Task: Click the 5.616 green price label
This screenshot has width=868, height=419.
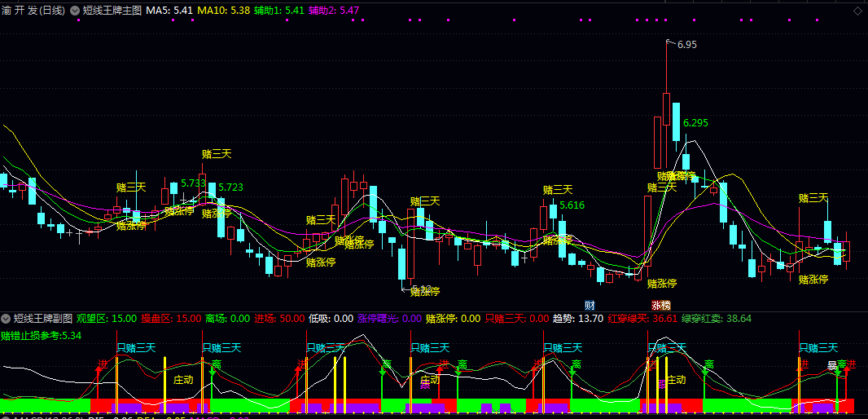Action: click(x=572, y=205)
